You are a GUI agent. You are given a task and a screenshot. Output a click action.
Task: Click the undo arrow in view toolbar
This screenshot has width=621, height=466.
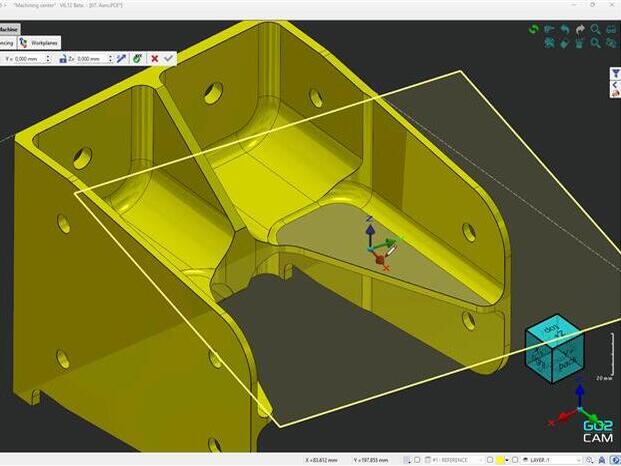tap(565, 30)
